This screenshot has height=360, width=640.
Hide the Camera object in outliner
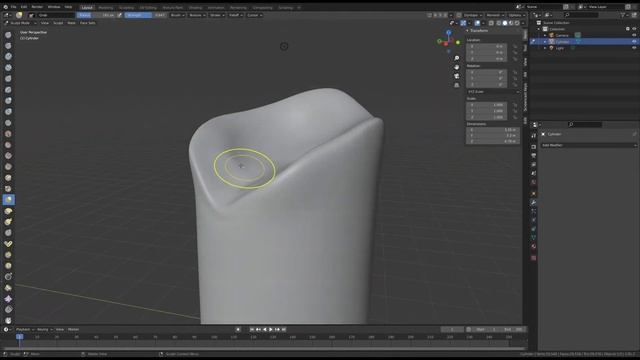click(634, 36)
